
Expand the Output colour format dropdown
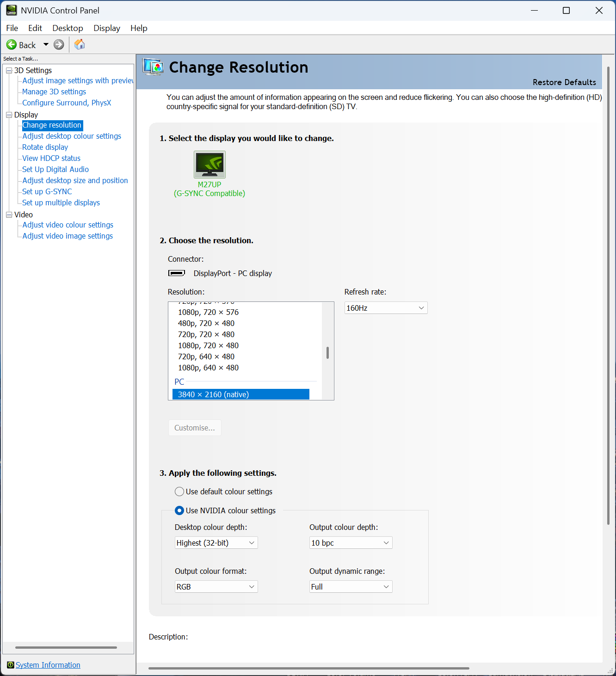[x=216, y=587]
